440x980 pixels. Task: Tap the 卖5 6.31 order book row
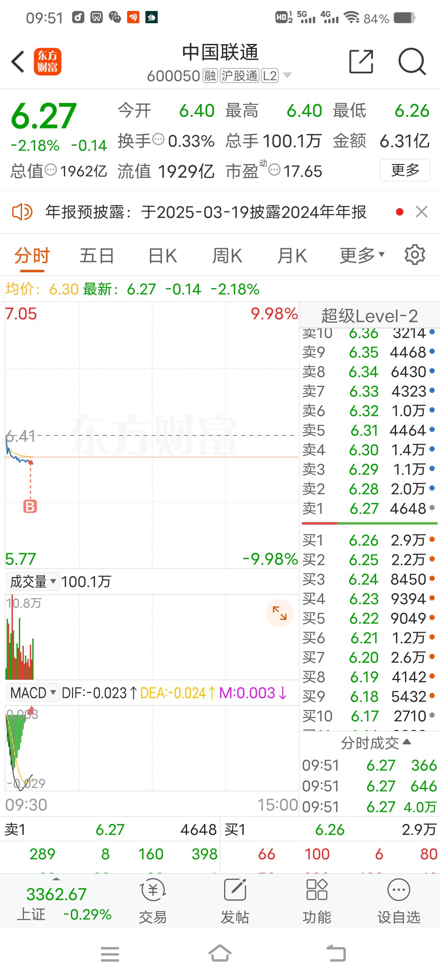[x=369, y=430]
